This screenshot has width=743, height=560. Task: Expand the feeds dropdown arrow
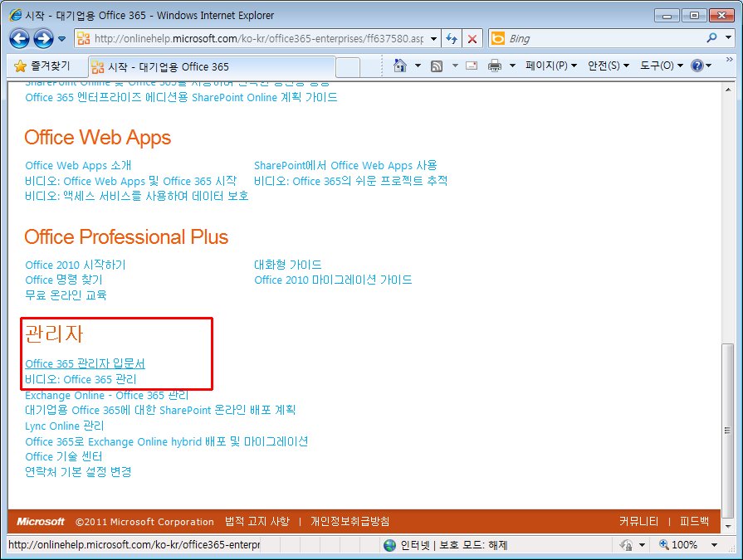[455, 66]
